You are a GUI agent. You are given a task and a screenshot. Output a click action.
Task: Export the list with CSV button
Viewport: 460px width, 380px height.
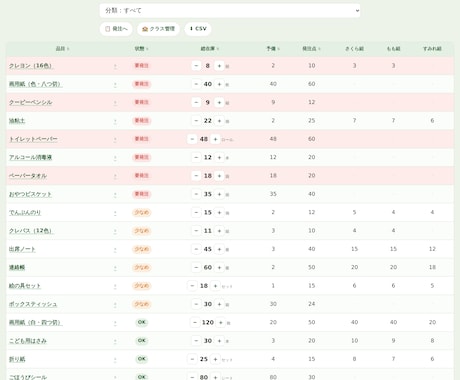tap(198, 29)
